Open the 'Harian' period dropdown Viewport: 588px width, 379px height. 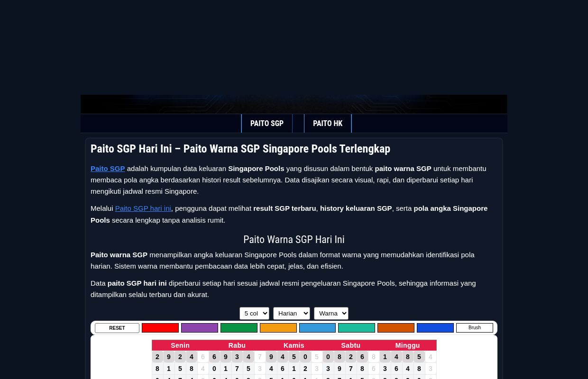tap(292, 313)
